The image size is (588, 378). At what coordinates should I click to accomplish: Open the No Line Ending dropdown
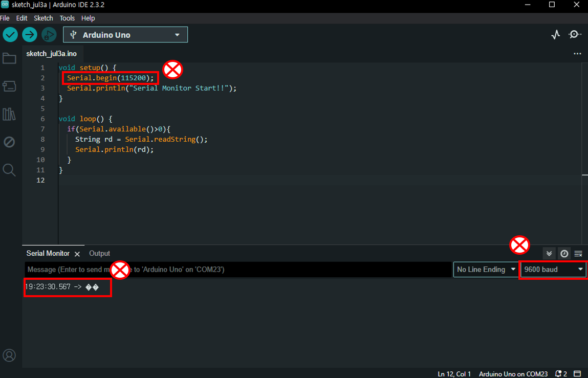tap(486, 270)
